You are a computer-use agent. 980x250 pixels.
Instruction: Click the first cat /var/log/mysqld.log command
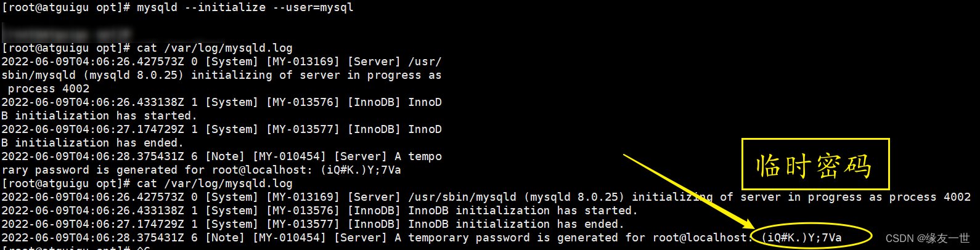coord(214,48)
